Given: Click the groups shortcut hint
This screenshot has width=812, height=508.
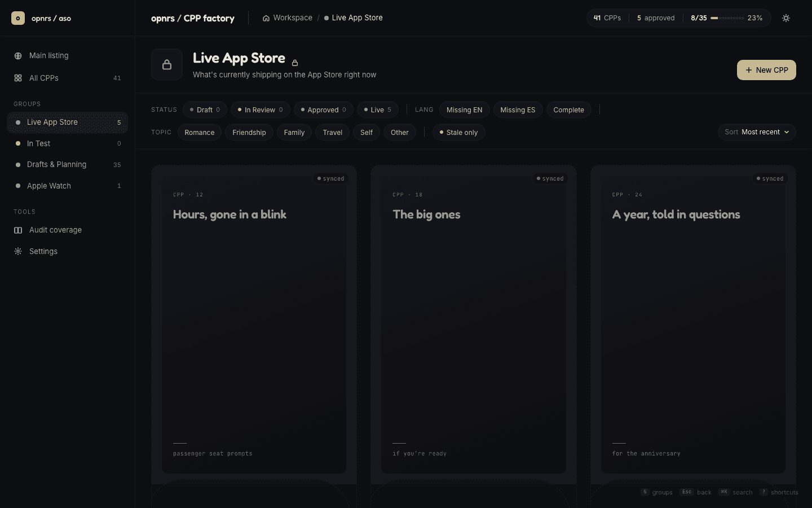Looking at the screenshot, I should (x=657, y=492).
